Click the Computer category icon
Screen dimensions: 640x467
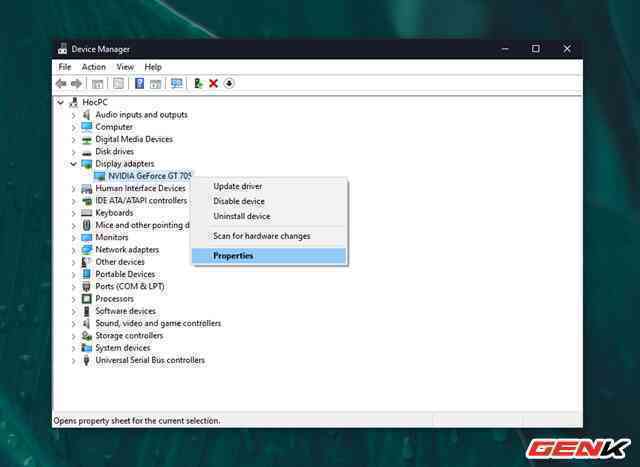(x=87, y=127)
